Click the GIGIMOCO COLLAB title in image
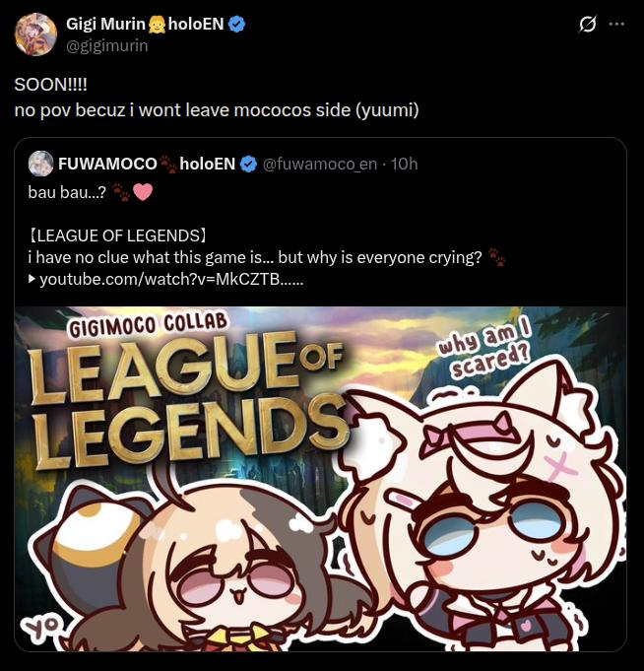 coord(148,325)
